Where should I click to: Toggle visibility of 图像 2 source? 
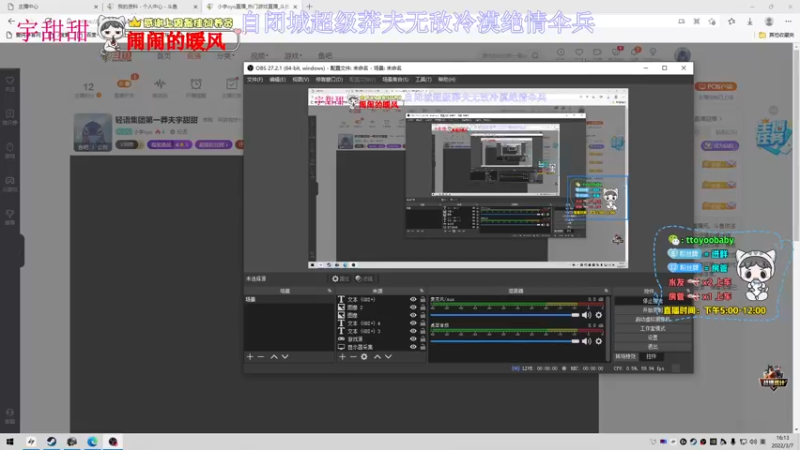(x=413, y=307)
